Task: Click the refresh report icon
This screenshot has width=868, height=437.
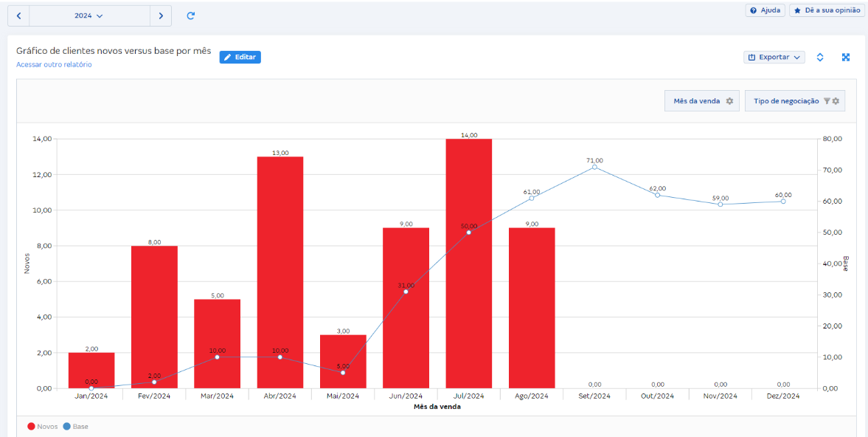Action: 191,16
